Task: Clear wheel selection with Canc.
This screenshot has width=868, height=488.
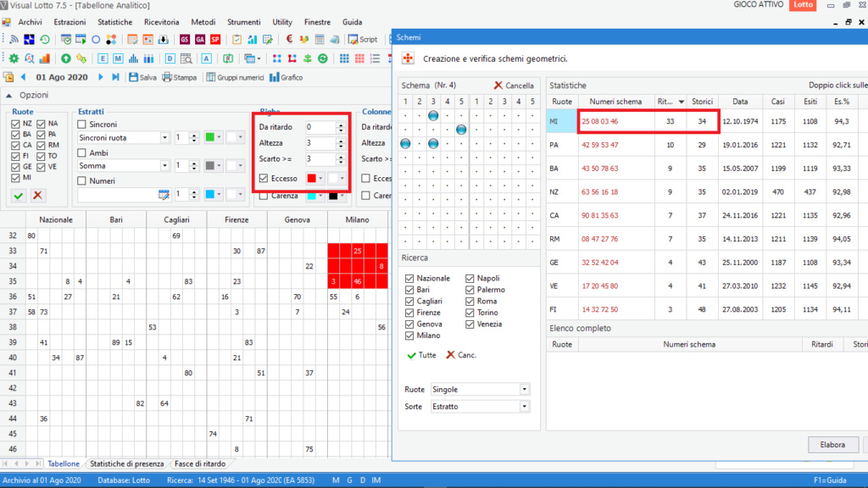Action: [x=461, y=355]
